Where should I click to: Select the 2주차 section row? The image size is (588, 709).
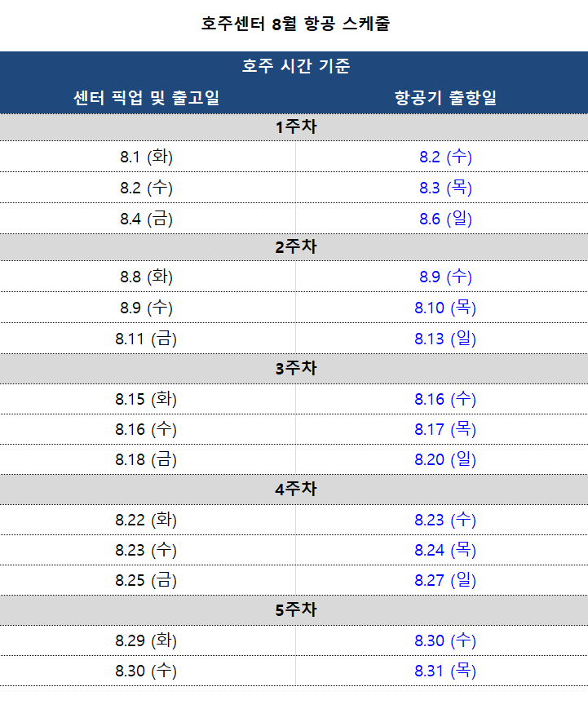294,247
